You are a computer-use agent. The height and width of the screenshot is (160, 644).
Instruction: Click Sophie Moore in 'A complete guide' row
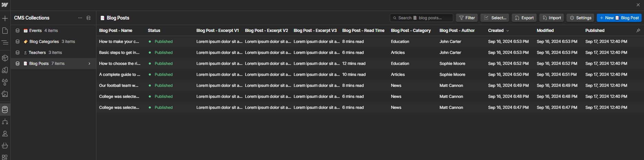tap(452, 75)
